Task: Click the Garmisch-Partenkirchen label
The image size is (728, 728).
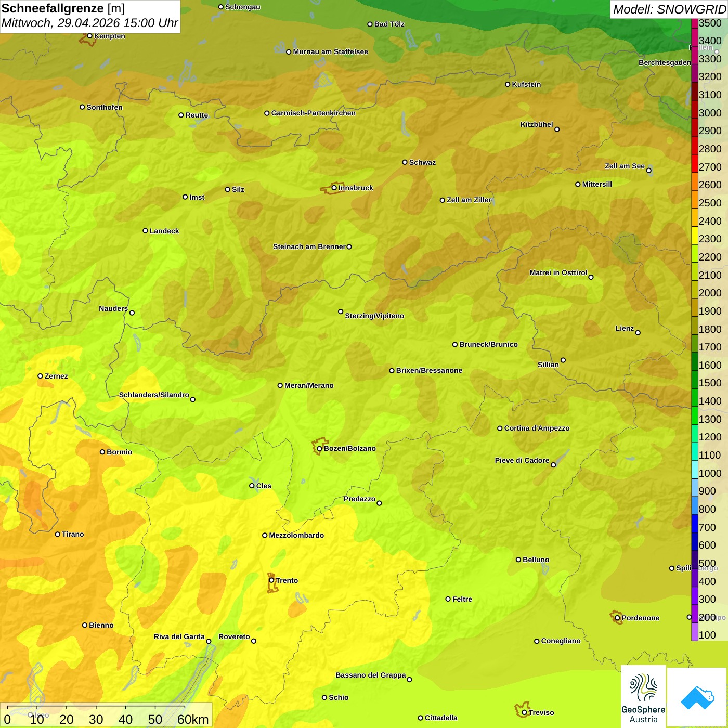Action: pos(314,113)
